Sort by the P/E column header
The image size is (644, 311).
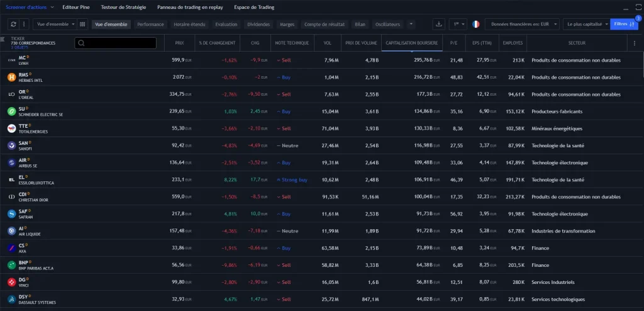click(454, 43)
